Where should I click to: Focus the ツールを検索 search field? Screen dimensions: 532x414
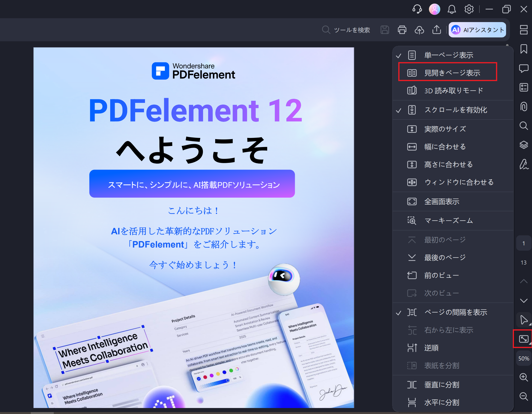(x=346, y=30)
